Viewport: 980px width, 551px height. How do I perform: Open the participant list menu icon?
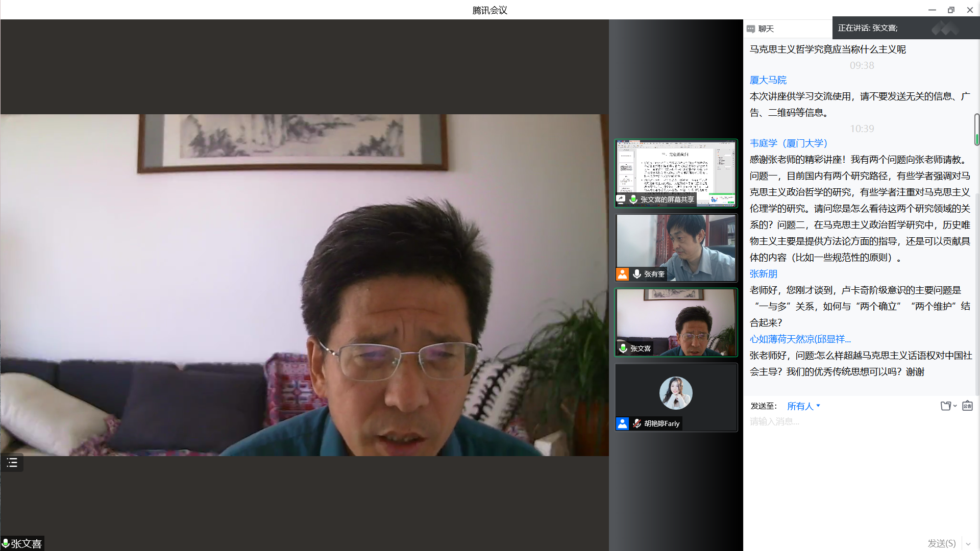pos(12,463)
